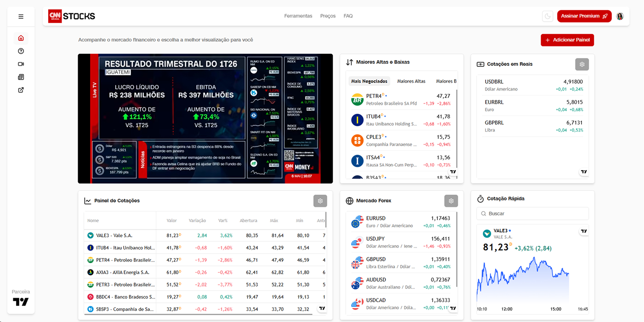Open the USDBRL quote row

(x=533, y=85)
